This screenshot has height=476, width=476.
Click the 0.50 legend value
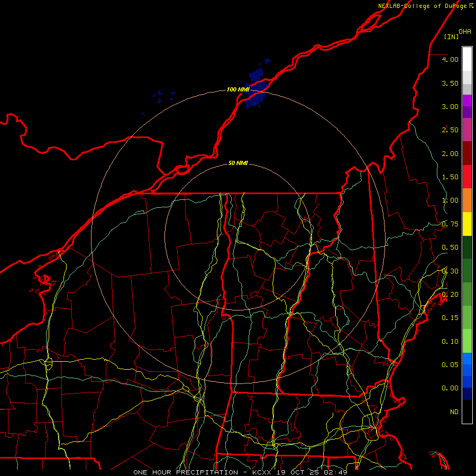(x=450, y=248)
